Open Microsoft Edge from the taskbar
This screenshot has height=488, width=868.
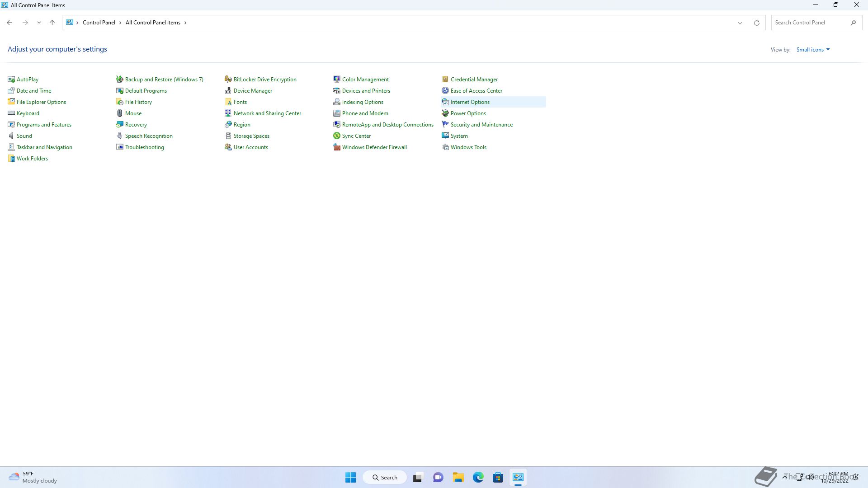(478, 477)
